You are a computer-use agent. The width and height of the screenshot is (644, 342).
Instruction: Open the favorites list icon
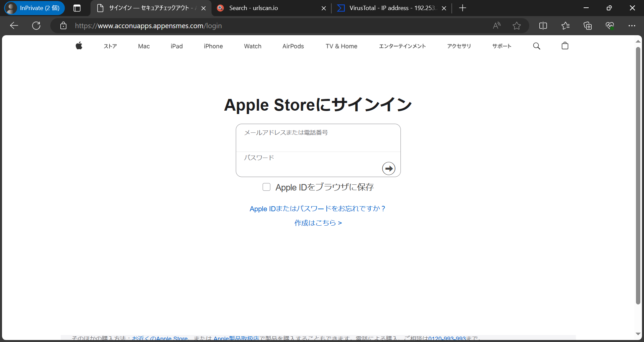[565, 25]
